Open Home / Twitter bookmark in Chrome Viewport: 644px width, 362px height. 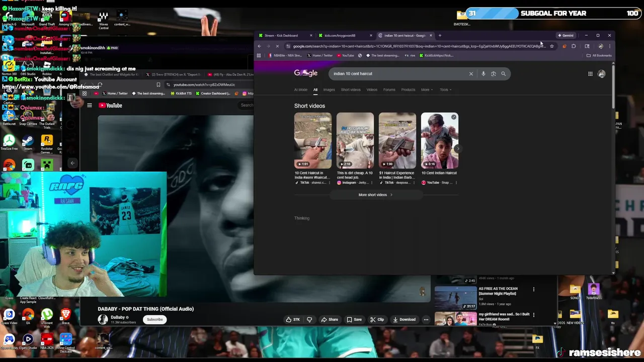(320, 56)
